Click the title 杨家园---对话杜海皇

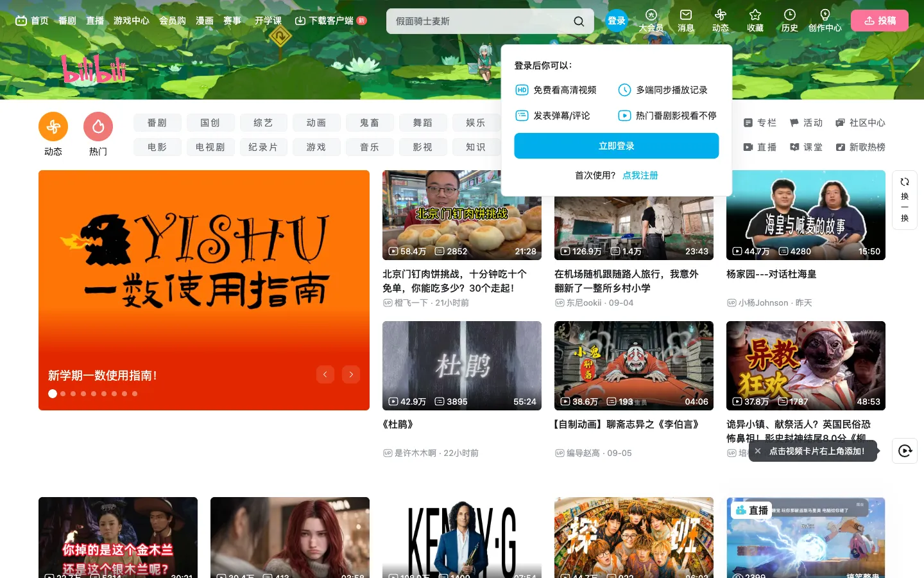[x=771, y=274]
